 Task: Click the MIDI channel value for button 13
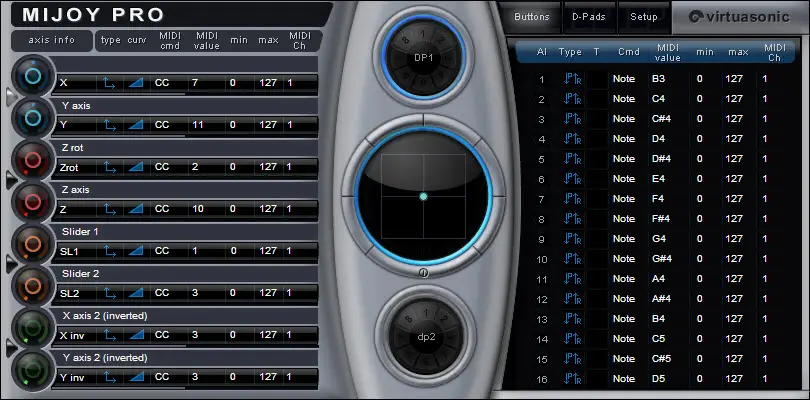[x=765, y=319]
